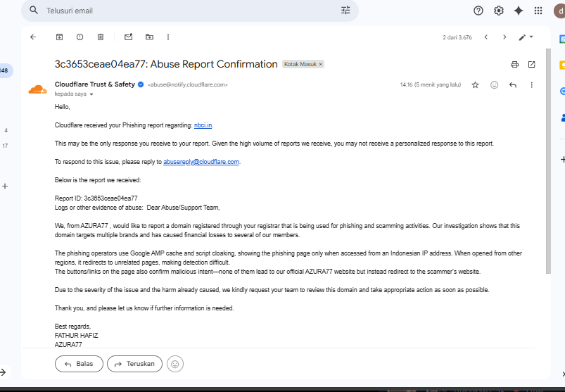Click sender address abuse@notify.cloudflare.com
The height and width of the screenshot is (392, 565).
pyautogui.click(x=188, y=84)
